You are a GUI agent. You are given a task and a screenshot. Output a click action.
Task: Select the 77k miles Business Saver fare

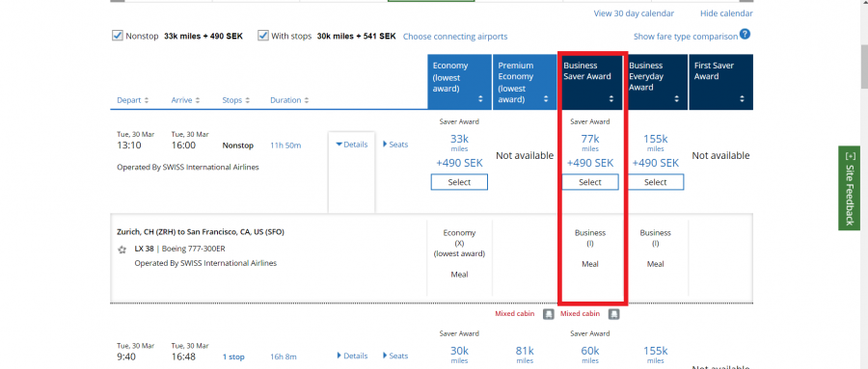coord(590,182)
